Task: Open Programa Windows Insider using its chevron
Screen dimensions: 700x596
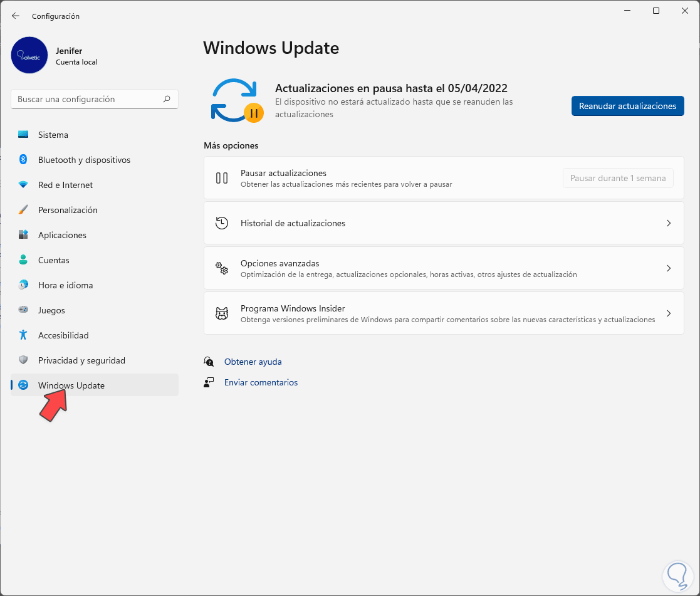Action: [669, 313]
